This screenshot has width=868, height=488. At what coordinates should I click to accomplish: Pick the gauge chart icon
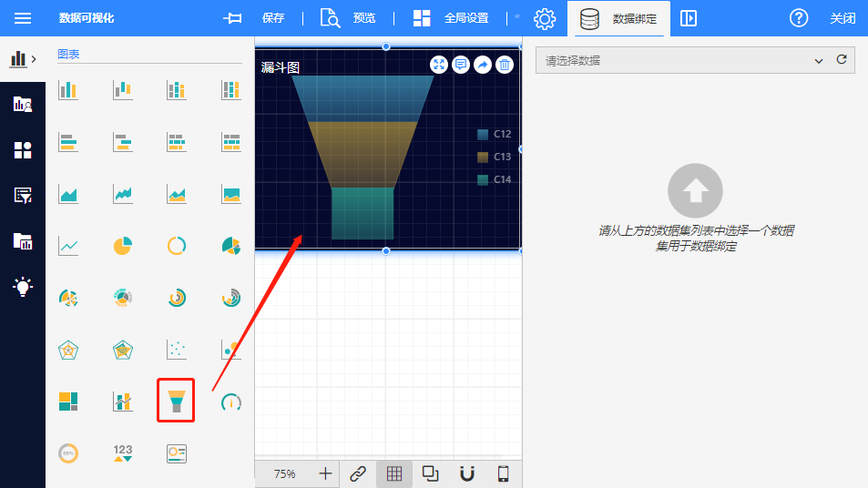[230, 402]
